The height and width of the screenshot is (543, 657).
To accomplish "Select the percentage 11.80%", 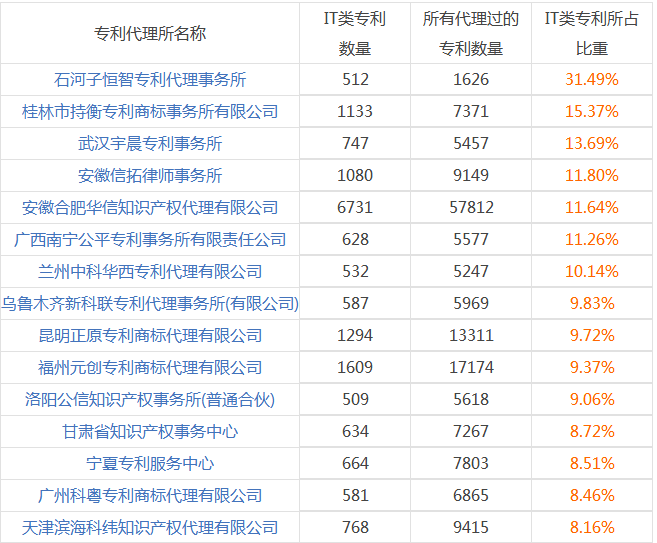I will (x=592, y=175).
